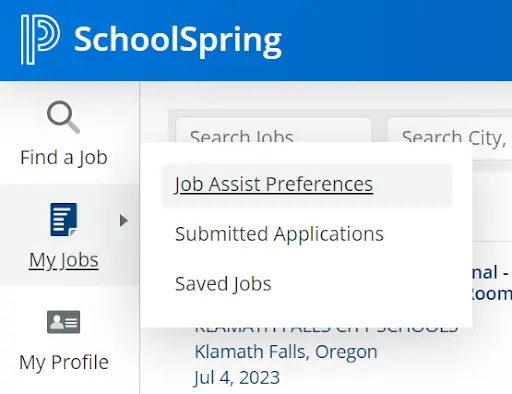Click the magnifying glass Find a Job icon

click(x=63, y=117)
